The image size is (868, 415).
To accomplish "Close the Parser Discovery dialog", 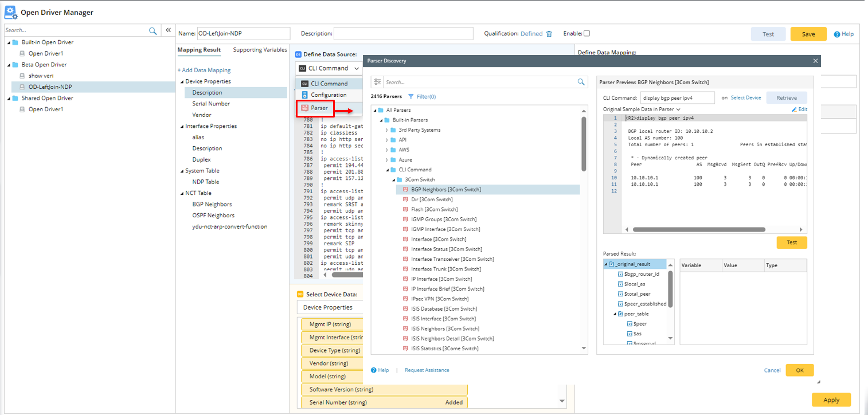I will (x=815, y=61).
